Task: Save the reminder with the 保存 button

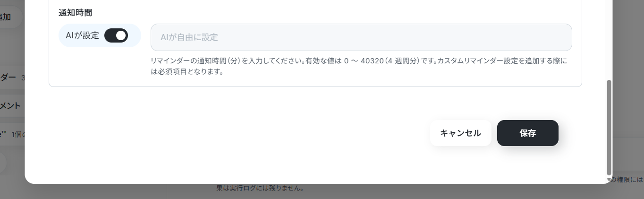Action: click(528, 133)
